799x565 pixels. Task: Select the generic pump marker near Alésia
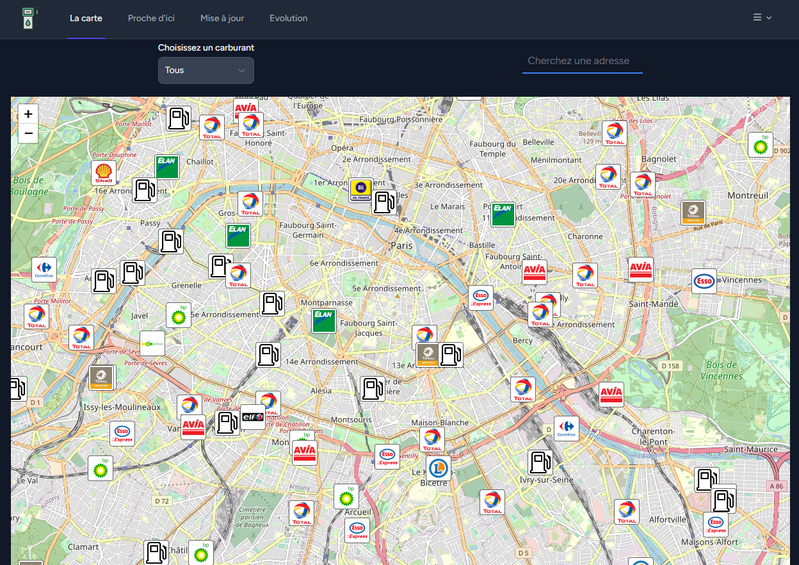point(372,389)
